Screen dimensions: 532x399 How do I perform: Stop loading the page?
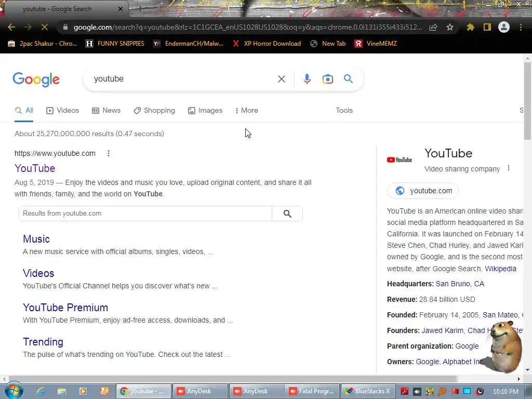tap(45, 27)
